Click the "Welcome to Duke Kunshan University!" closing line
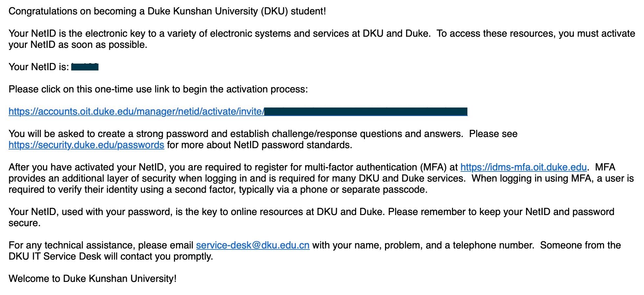 pyautogui.click(x=93, y=279)
